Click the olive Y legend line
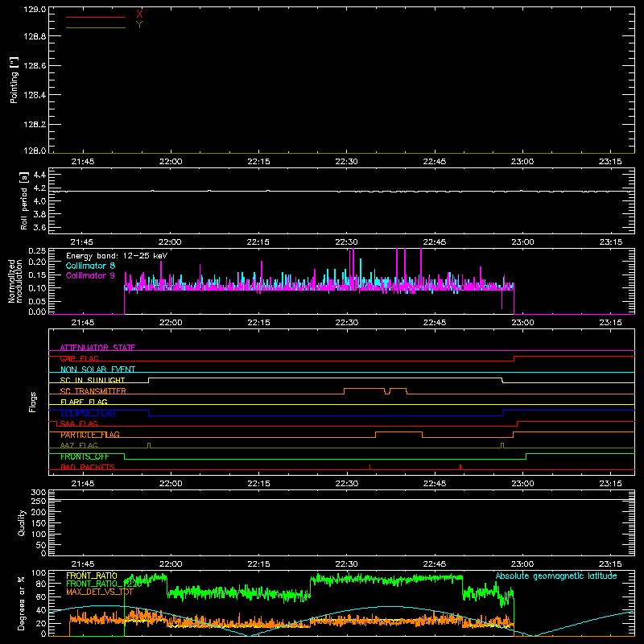The height and width of the screenshot is (644, 644). (x=96, y=28)
